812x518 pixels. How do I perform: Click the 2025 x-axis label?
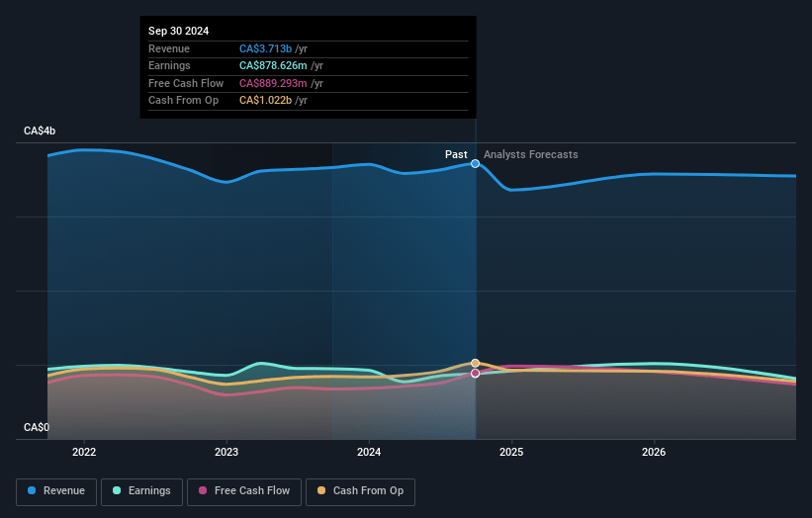tap(511, 452)
